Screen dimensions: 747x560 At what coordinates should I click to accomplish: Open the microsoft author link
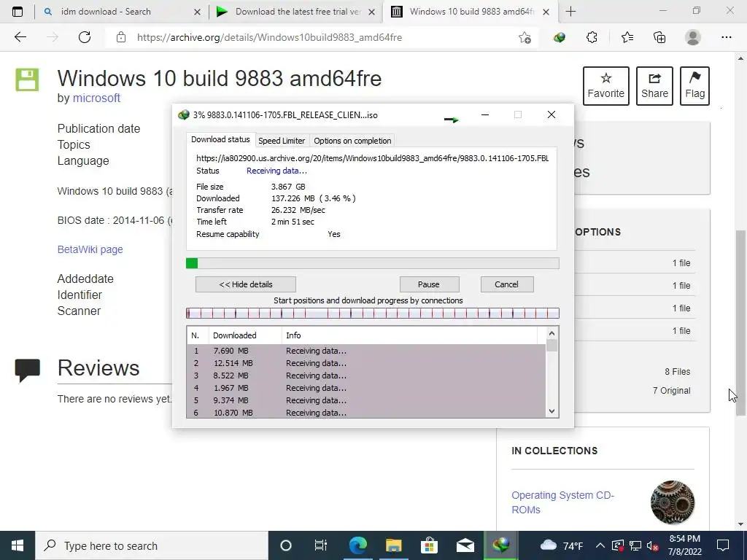pos(96,98)
